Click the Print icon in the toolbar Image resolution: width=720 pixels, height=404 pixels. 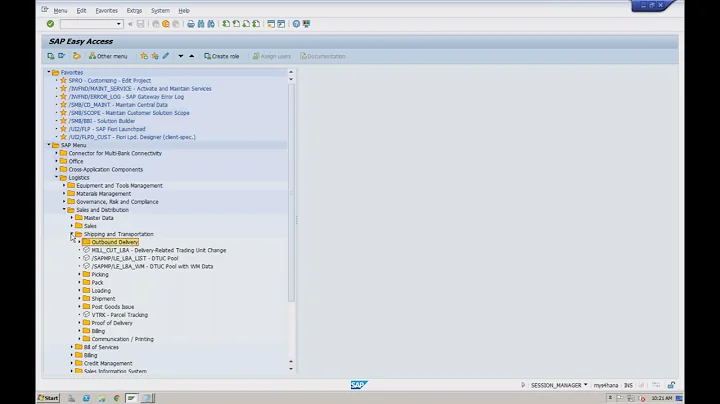coord(191,24)
